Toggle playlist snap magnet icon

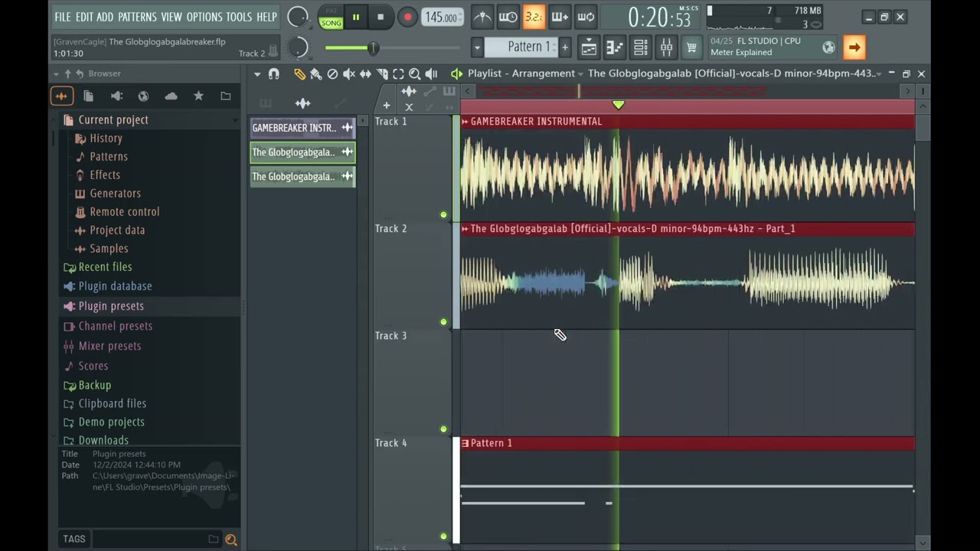click(x=274, y=74)
